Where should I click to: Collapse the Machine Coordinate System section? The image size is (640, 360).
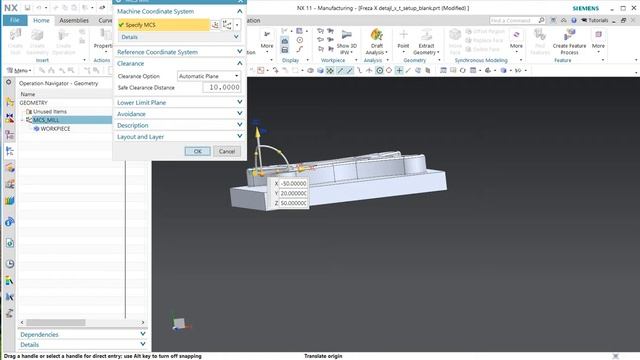[180, 11]
